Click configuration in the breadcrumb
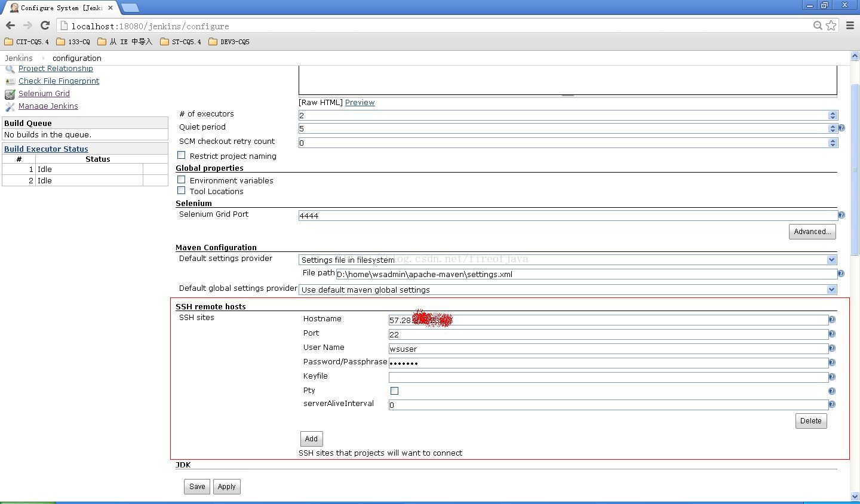 tap(77, 58)
